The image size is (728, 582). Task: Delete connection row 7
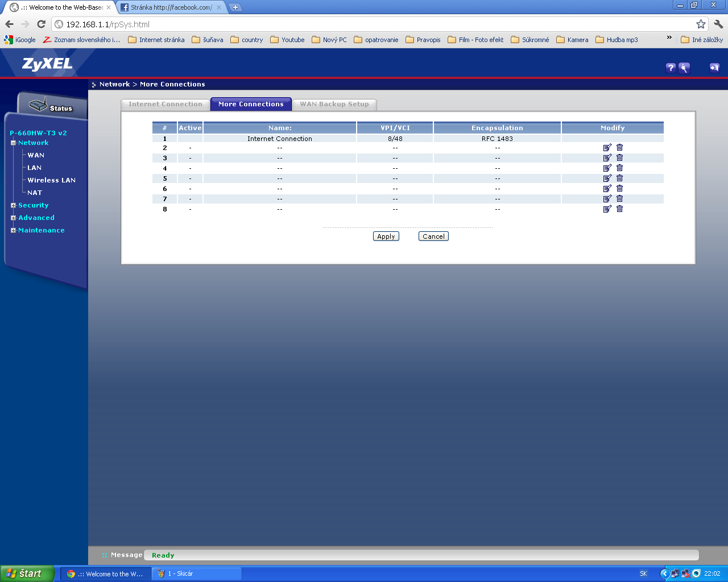[620, 199]
